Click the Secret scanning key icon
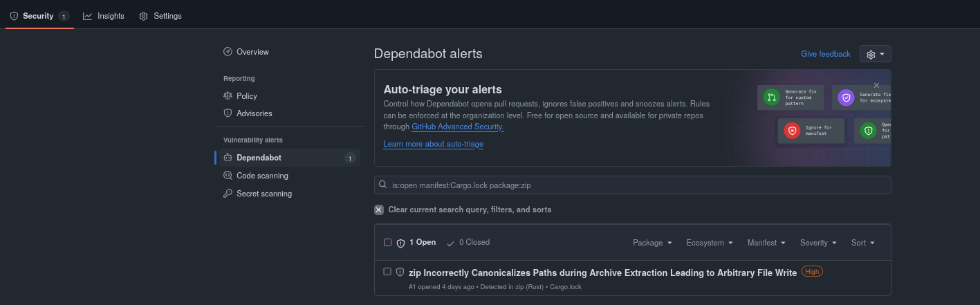This screenshot has width=980, height=305. point(228,194)
